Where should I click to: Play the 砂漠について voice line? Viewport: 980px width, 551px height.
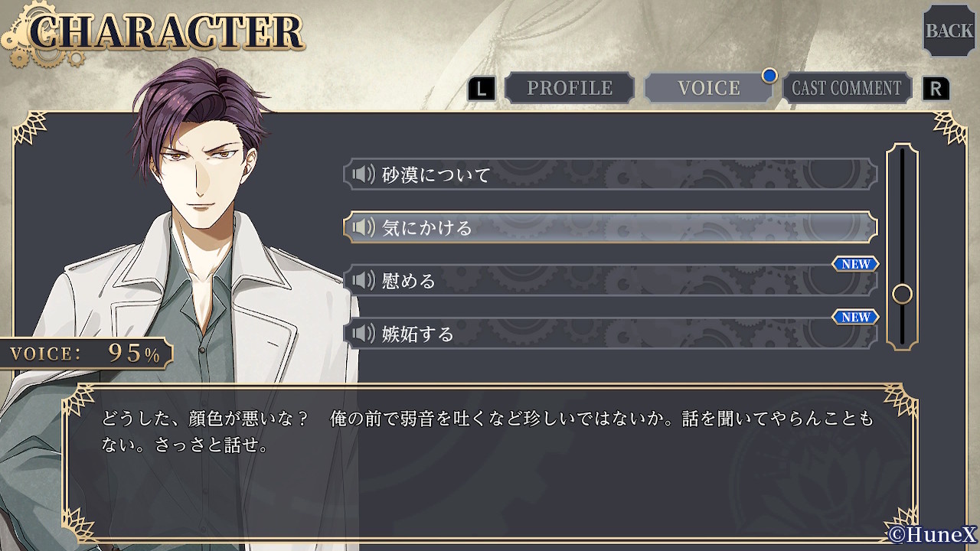pos(610,174)
